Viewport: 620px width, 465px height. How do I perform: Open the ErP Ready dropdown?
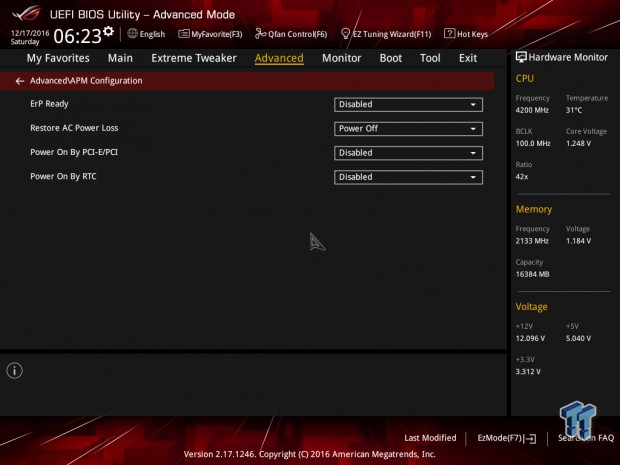click(x=408, y=105)
